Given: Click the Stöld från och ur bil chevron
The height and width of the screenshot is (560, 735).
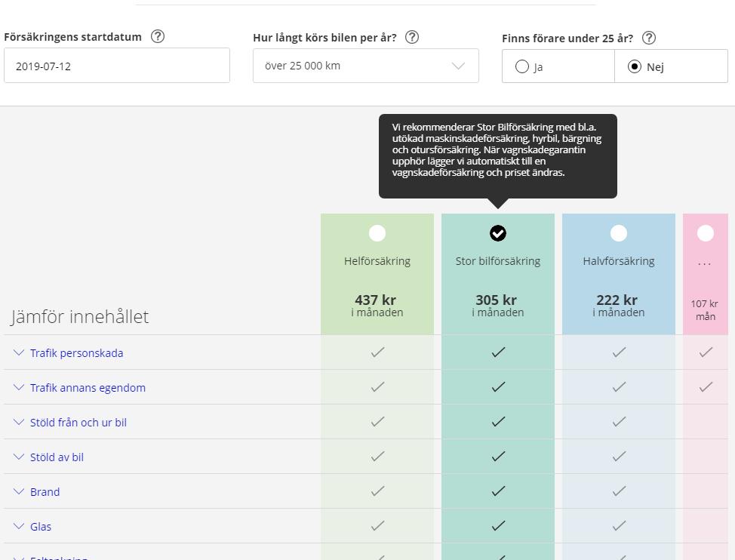Looking at the screenshot, I should tap(19, 422).
